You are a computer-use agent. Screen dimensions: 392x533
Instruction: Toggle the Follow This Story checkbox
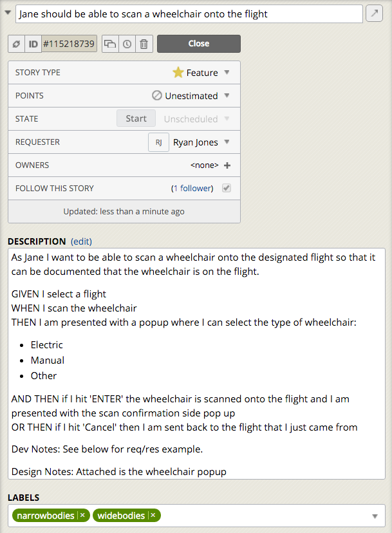tap(227, 189)
